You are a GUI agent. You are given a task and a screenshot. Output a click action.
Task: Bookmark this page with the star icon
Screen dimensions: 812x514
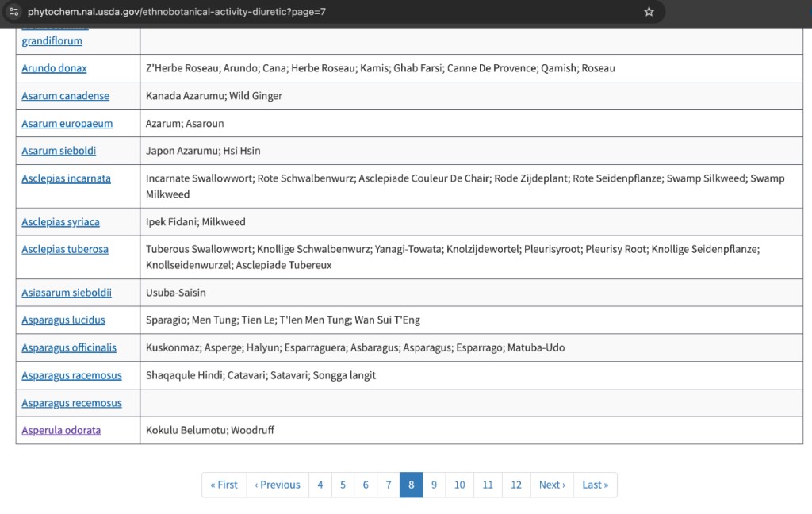649,12
